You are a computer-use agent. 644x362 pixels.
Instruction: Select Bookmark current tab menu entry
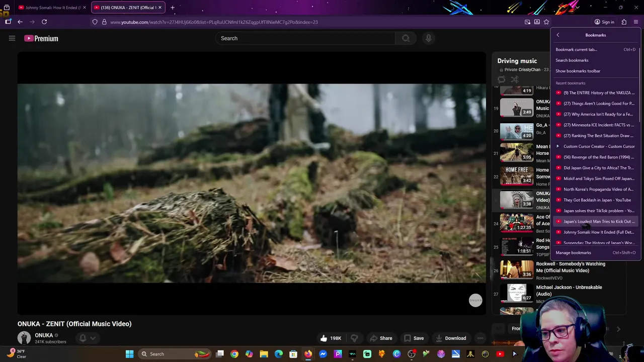click(x=595, y=49)
